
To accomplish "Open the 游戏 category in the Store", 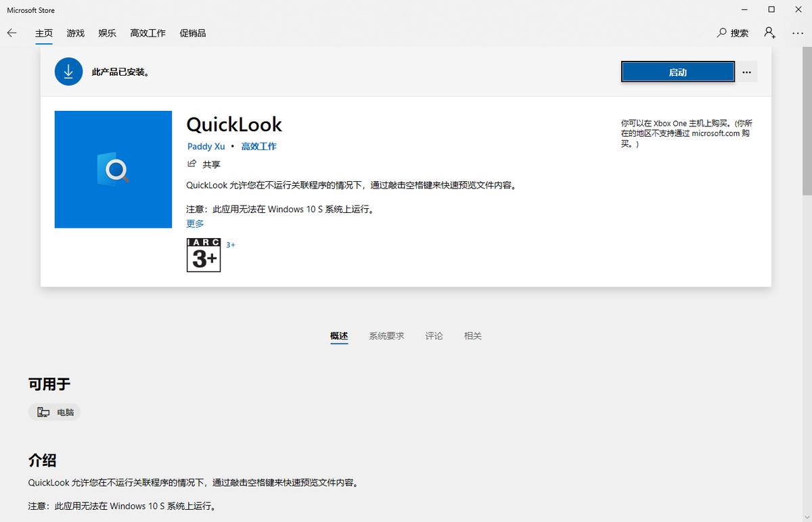I will (75, 32).
